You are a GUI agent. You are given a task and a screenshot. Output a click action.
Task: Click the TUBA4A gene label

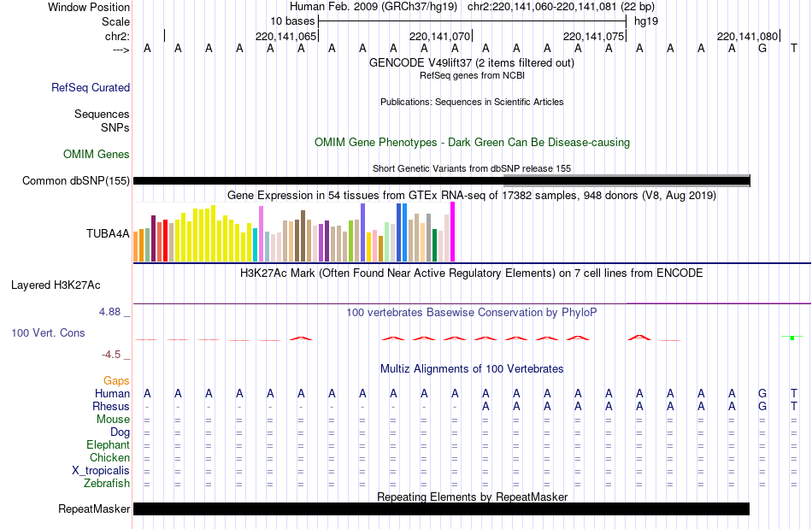[108, 233]
